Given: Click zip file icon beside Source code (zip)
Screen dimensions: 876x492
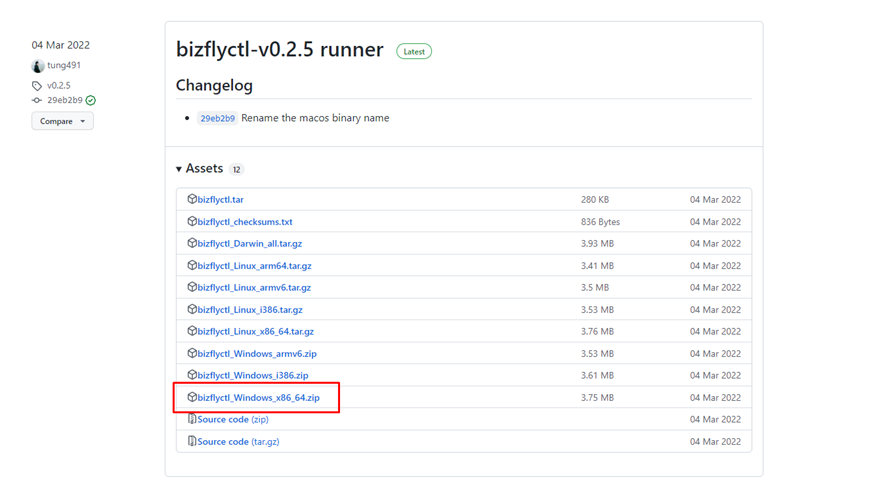Looking at the screenshot, I should coord(192,419).
